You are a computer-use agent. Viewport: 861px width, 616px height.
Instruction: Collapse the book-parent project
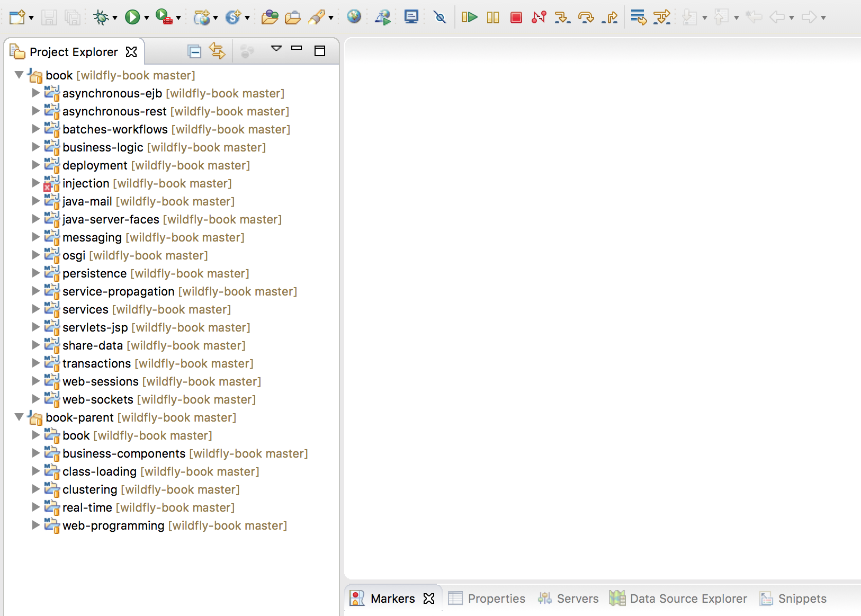pyautogui.click(x=19, y=417)
